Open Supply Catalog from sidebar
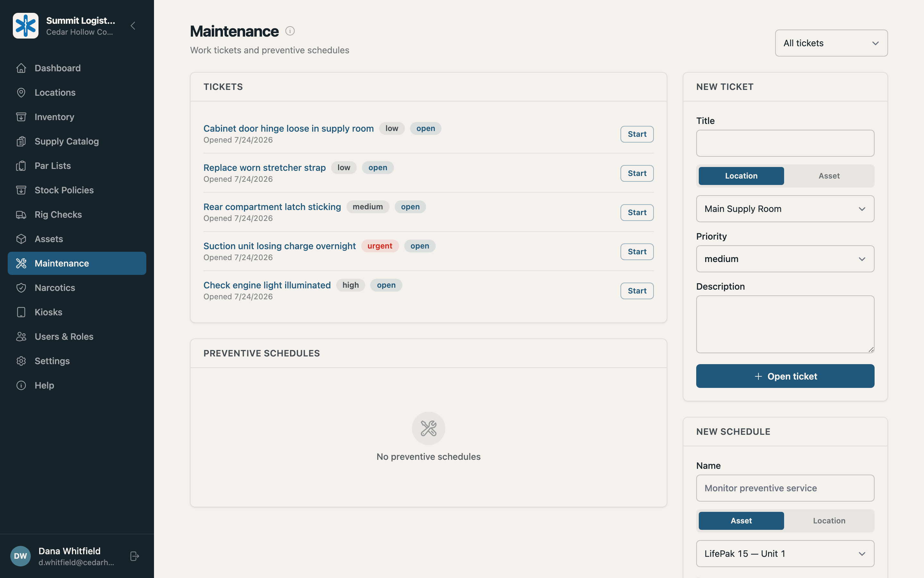This screenshot has height=578, width=924. point(77,141)
